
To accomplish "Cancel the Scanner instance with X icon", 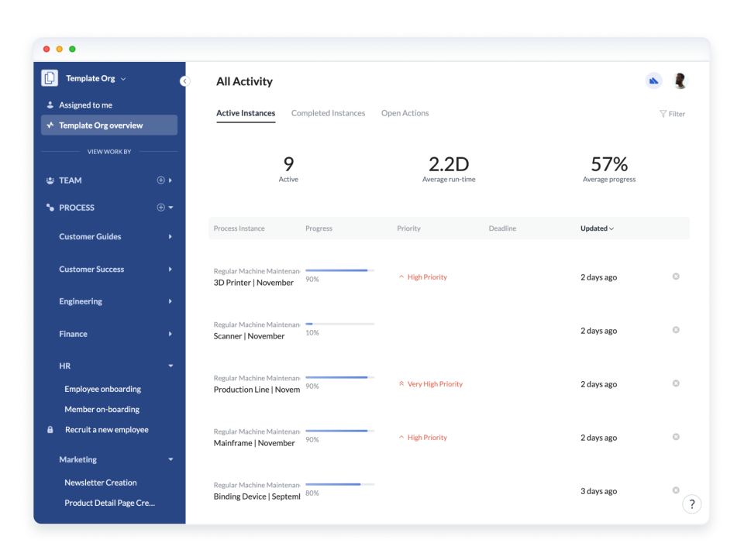I will point(676,330).
